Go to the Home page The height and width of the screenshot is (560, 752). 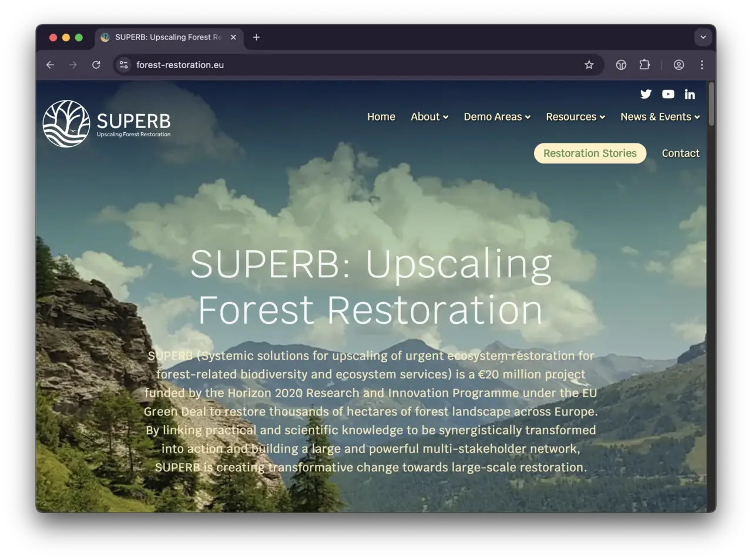(381, 117)
